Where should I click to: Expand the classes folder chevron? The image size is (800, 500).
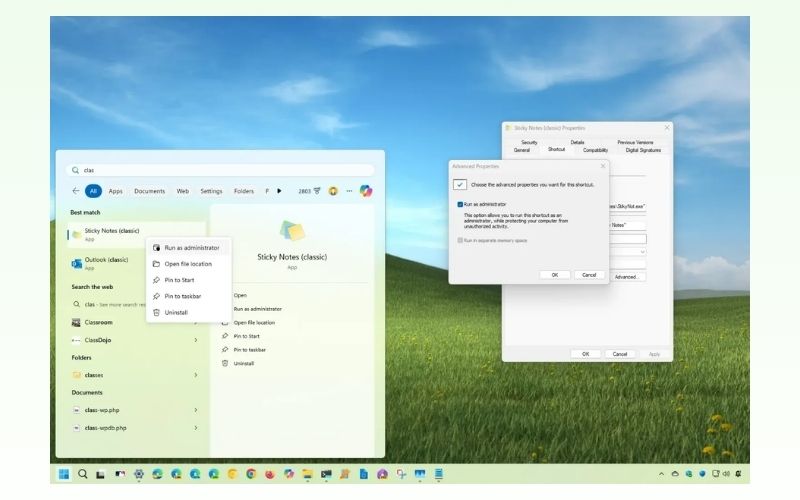click(x=195, y=375)
